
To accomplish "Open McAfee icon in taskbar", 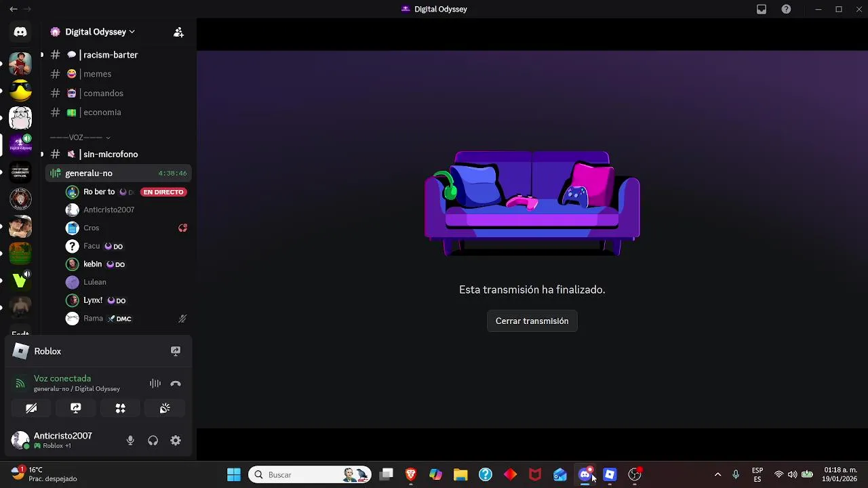I will point(535,475).
